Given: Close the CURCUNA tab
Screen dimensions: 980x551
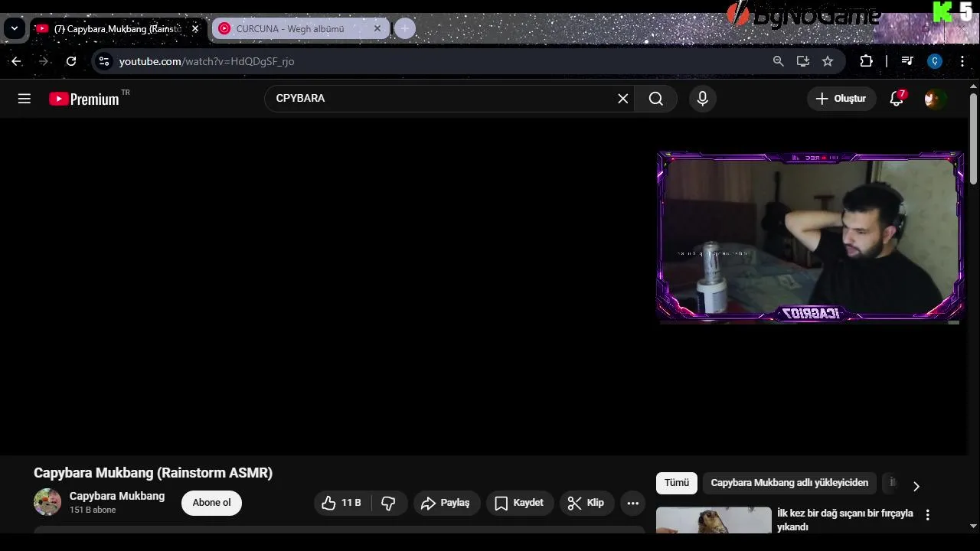Looking at the screenshot, I should pos(377,29).
